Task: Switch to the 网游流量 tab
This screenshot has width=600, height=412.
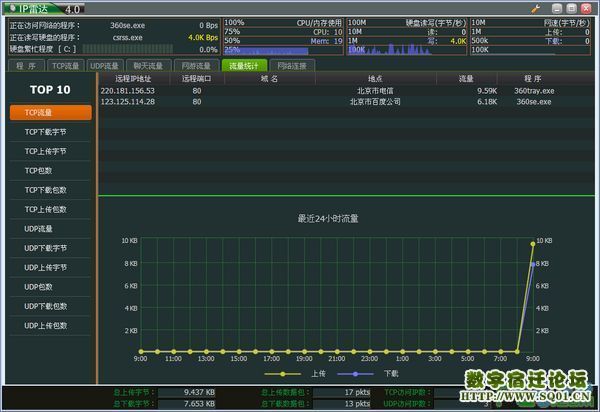Action: (x=196, y=66)
